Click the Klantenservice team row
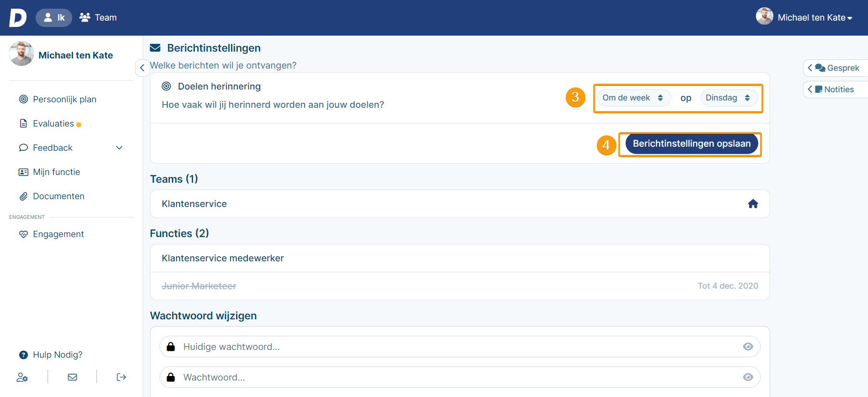 (x=460, y=204)
